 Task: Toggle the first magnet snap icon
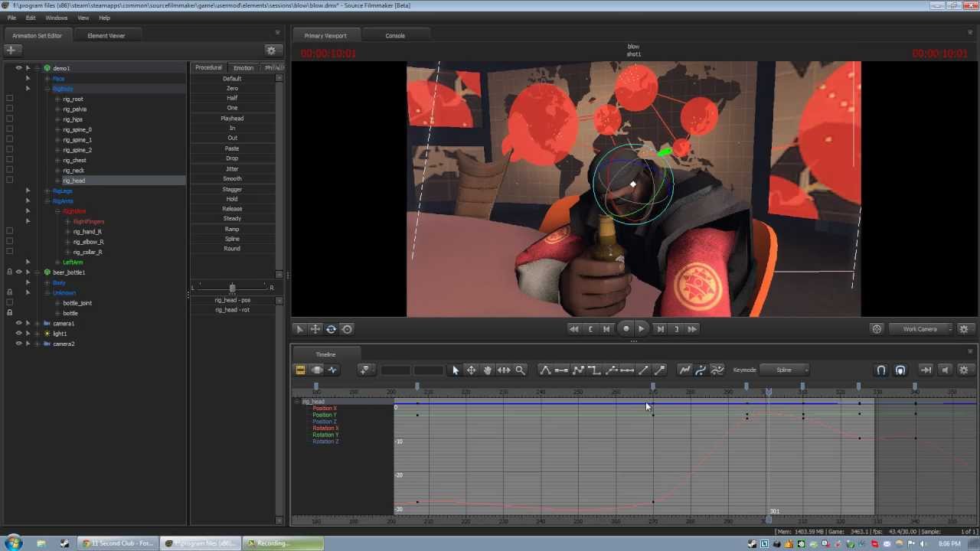point(881,370)
